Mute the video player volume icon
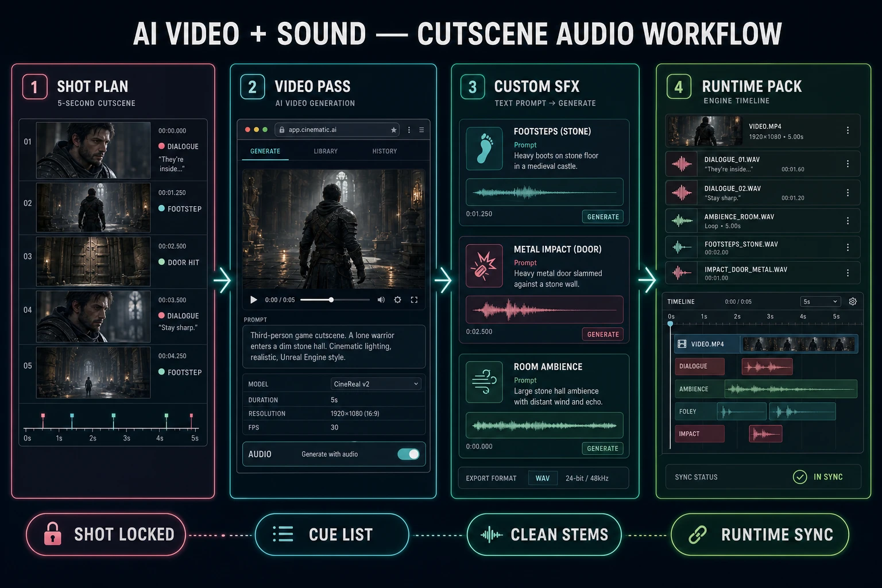 (x=381, y=300)
